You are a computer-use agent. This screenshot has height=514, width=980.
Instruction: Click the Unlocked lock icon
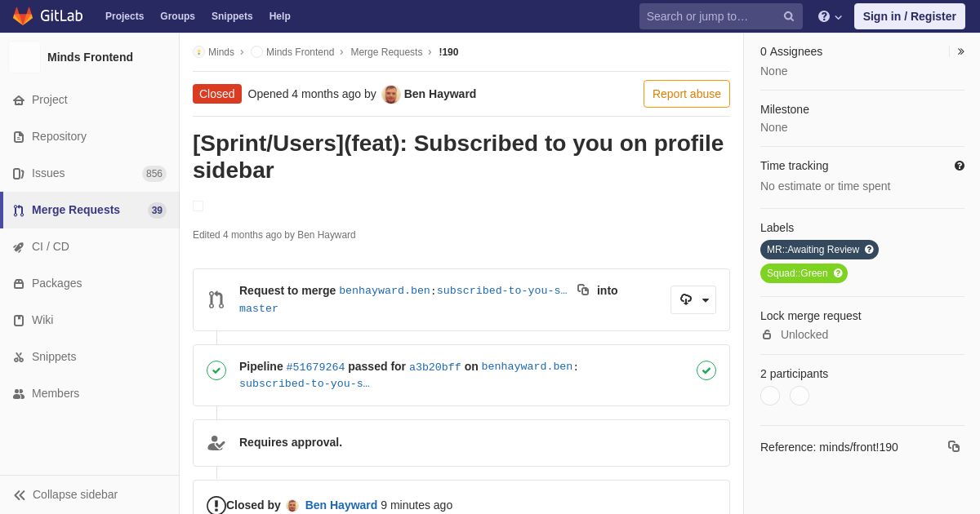click(767, 335)
